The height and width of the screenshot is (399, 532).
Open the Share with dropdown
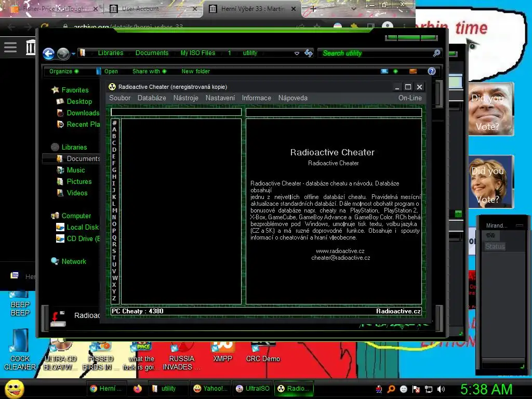tap(149, 71)
